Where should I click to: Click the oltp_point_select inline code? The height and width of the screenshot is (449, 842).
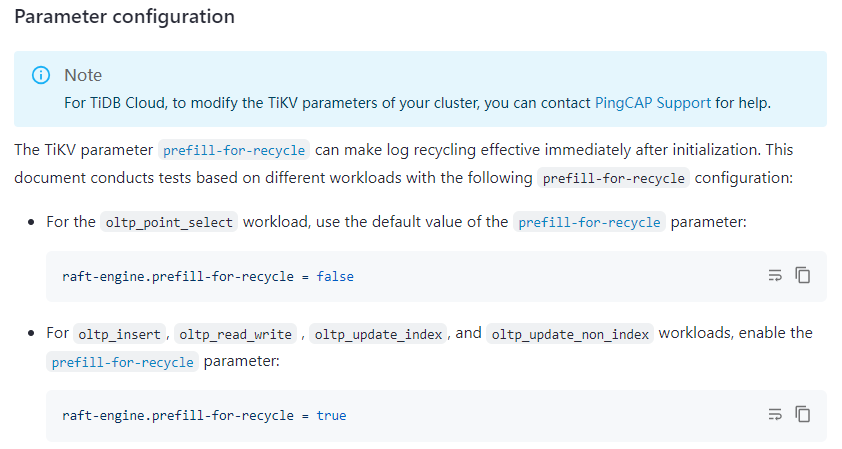170,222
